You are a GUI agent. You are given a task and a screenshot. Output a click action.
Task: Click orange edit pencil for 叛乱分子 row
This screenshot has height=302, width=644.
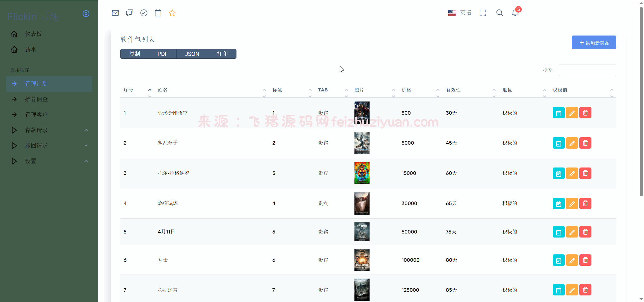click(x=572, y=143)
